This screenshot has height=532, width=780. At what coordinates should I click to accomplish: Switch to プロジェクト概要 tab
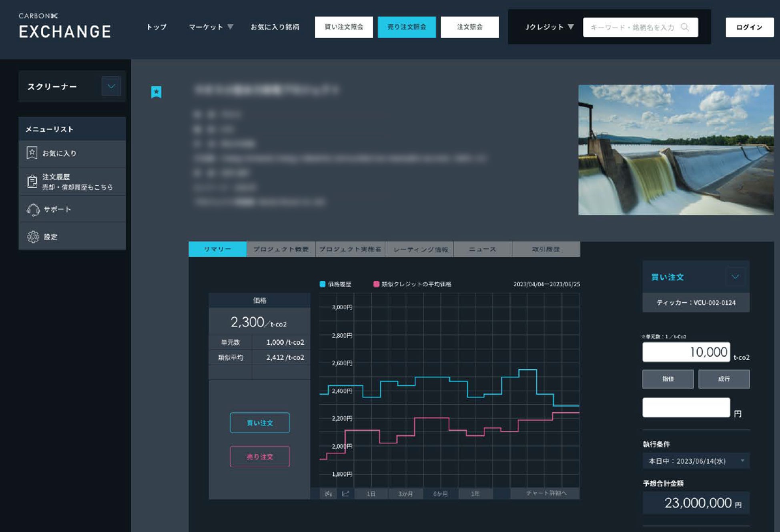(281, 249)
